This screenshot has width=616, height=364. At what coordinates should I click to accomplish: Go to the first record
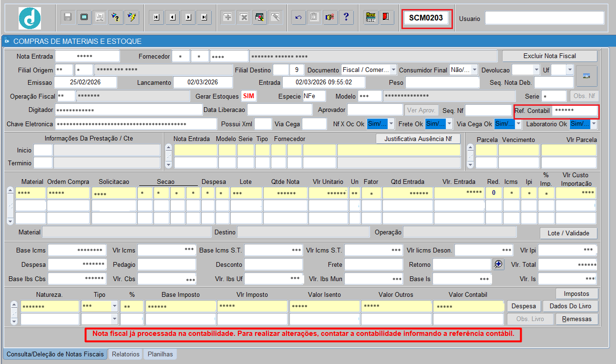click(156, 17)
